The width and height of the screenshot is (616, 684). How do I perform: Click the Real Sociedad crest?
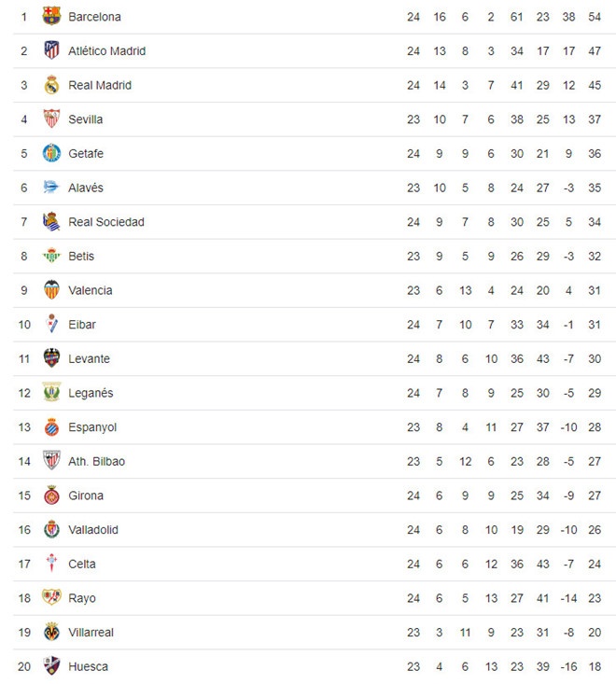click(51, 222)
